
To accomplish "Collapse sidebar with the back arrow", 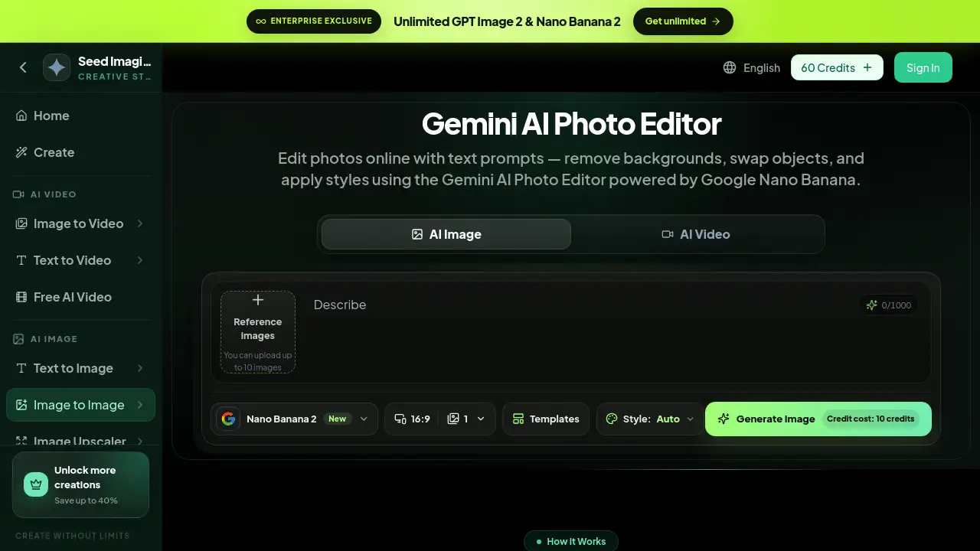I will click(23, 67).
